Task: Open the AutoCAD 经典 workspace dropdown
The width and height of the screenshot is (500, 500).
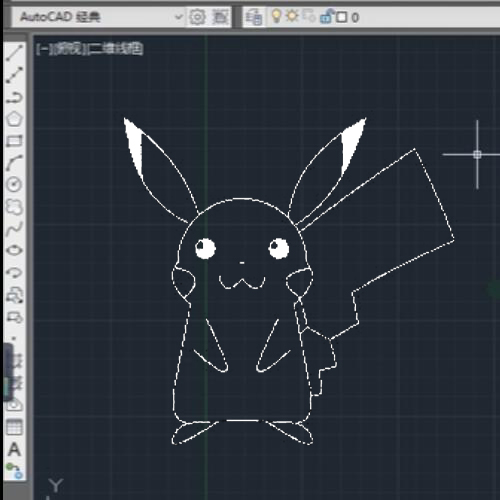Action: [179, 17]
